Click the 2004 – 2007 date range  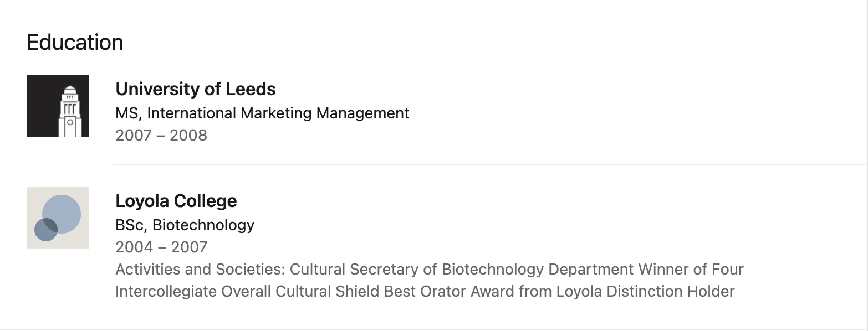[x=161, y=247]
